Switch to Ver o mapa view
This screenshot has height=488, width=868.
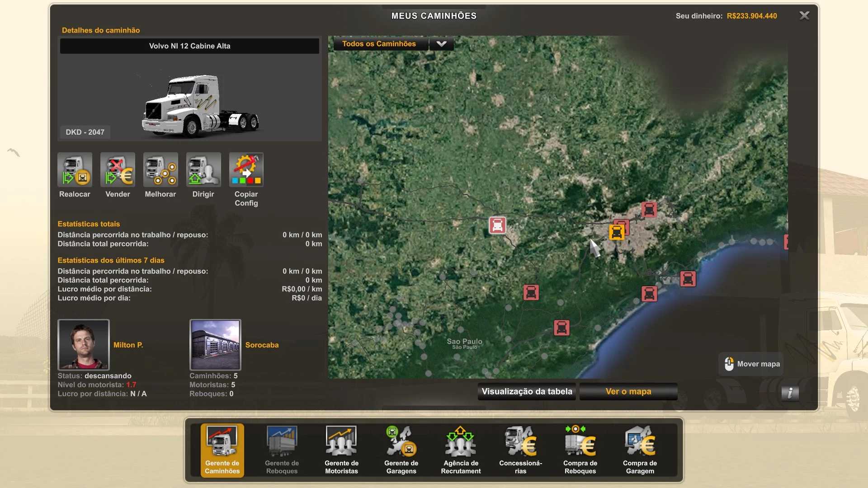628,391
